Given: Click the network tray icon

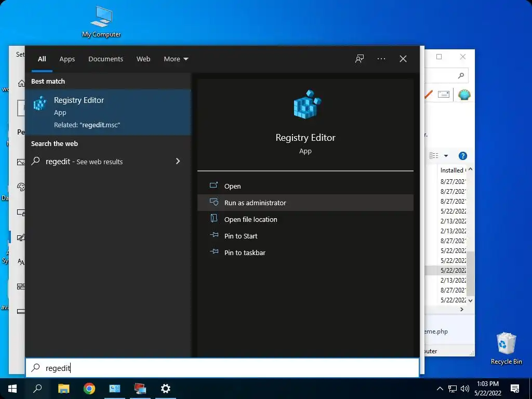Looking at the screenshot, I should (453, 389).
